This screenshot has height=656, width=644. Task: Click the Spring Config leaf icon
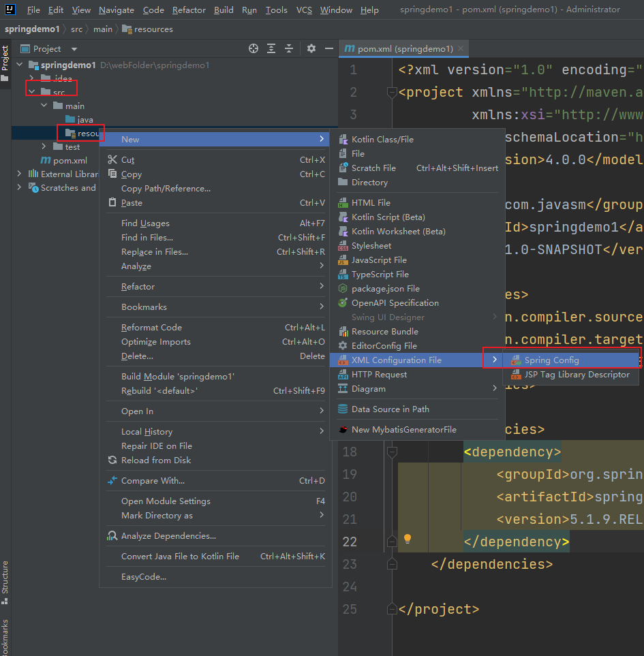tap(516, 360)
